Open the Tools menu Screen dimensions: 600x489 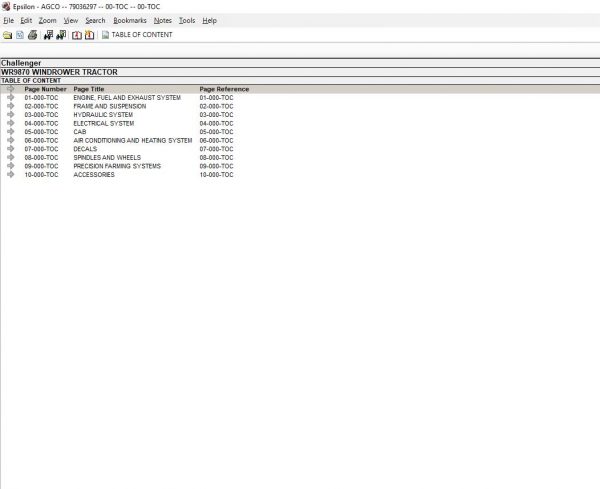click(x=187, y=21)
